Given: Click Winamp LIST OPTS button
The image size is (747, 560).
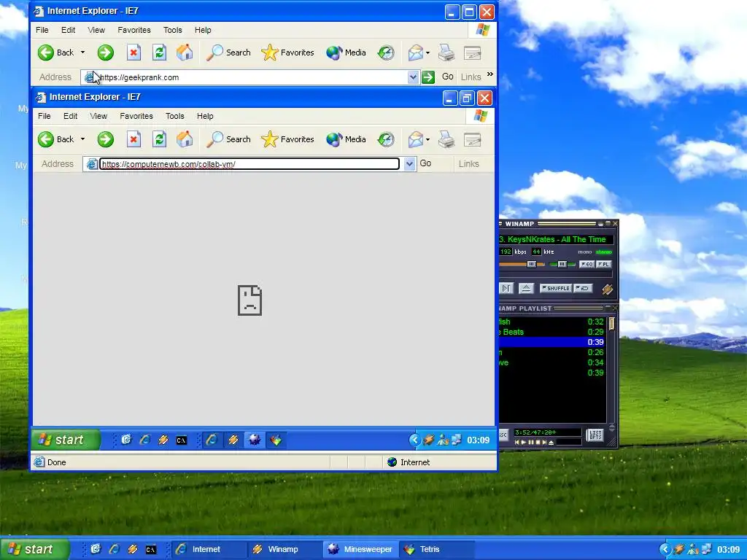Looking at the screenshot, I should pos(595,435).
